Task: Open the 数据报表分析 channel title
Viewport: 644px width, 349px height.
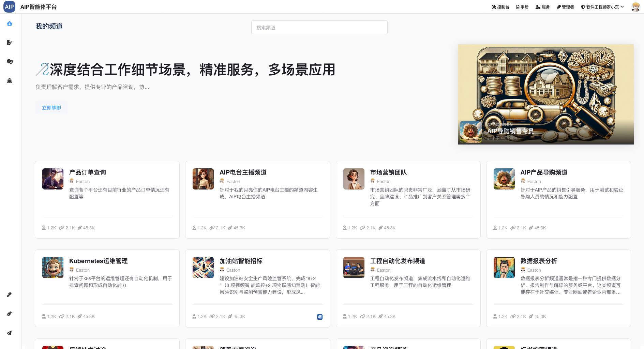Action: click(x=539, y=261)
